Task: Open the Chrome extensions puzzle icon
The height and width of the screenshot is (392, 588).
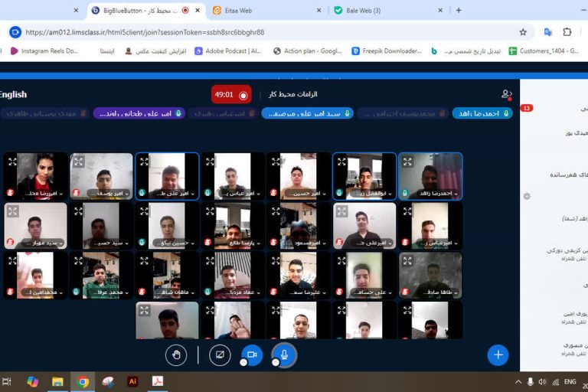Action: click(567, 32)
